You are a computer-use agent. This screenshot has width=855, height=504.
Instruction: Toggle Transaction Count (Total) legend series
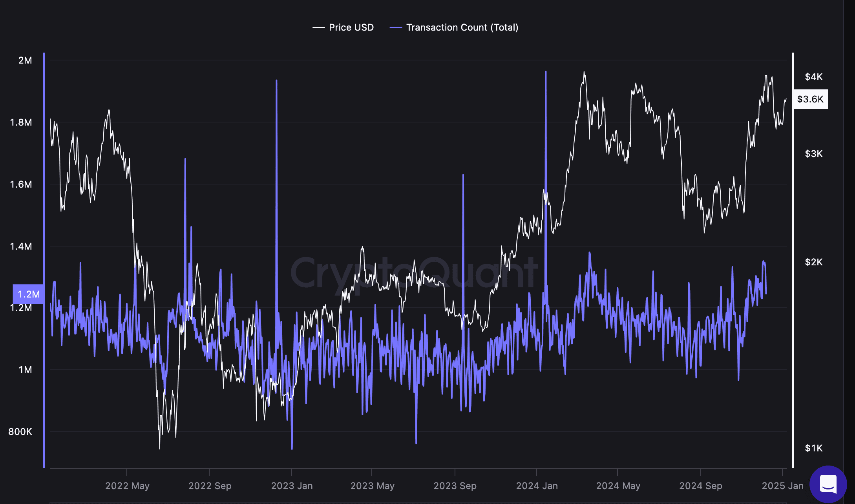click(462, 27)
